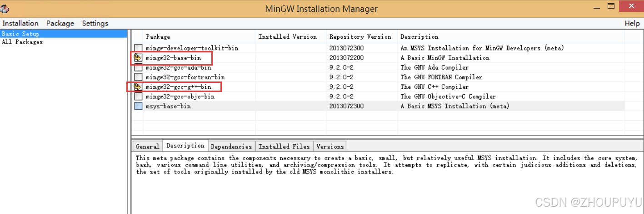The width and height of the screenshot is (644, 214).
Task: Mark the mingw32-gcc-ada-bin checkbox
Action: coord(138,67)
